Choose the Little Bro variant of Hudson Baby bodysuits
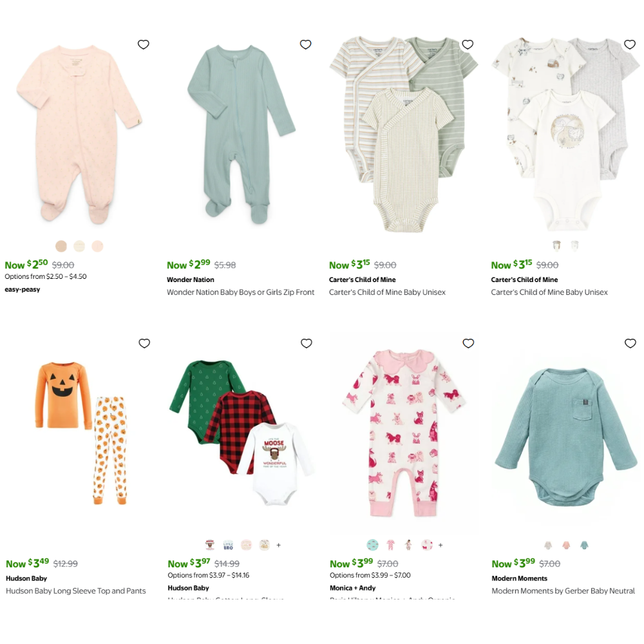This screenshot has height=644, width=644. (x=228, y=545)
